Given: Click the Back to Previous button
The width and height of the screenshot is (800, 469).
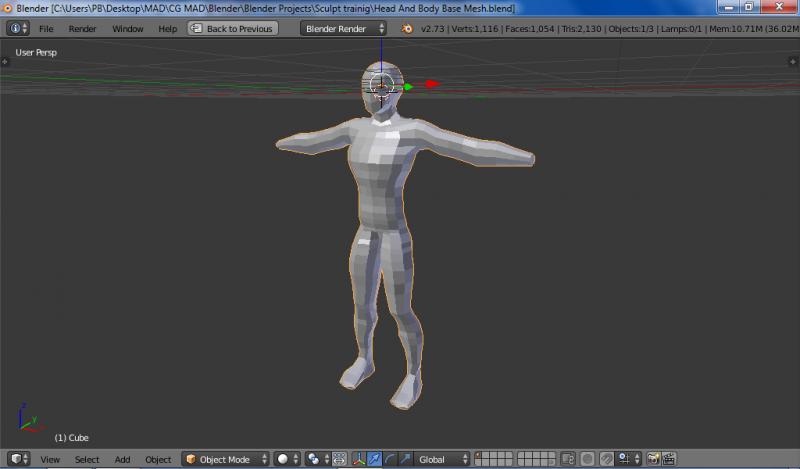Looking at the screenshot, I should click(232, 29).
